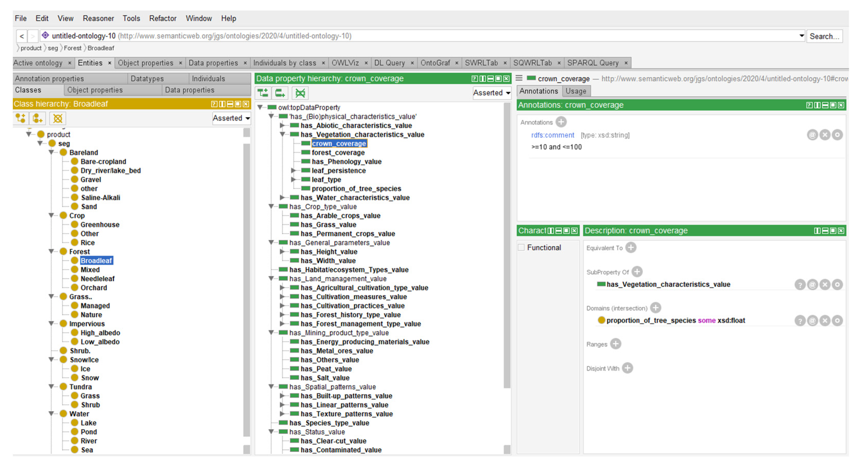The height and width of the screenshot is (472, 868).
Task: Open Asserted dropdown in data property hierarchy
Action: [x=491, y=93]
